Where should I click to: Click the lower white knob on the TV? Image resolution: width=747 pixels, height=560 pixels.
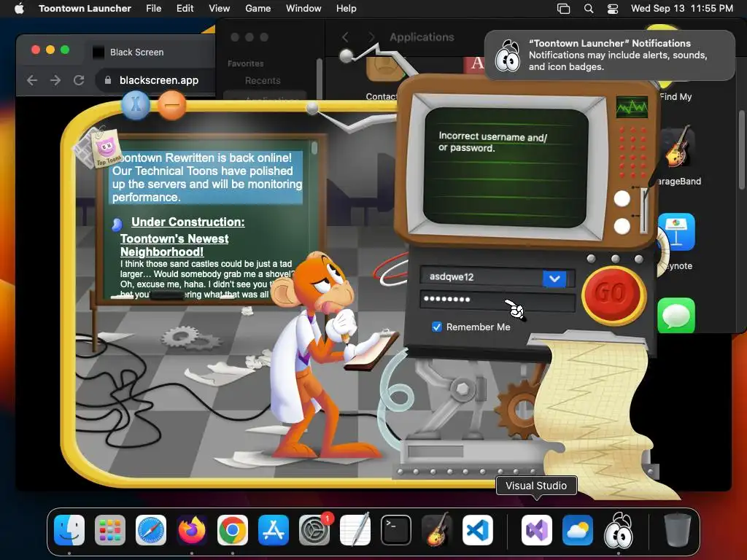point(622,226)
